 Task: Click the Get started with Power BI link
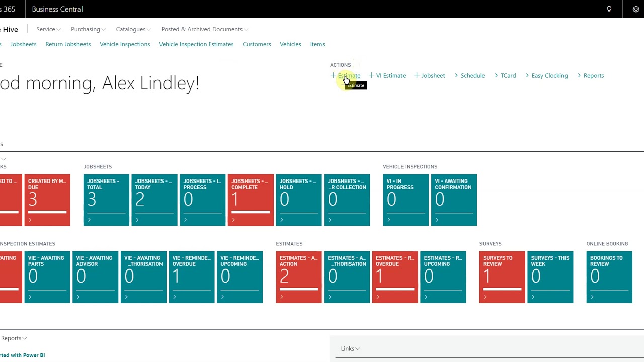[23, 355]
